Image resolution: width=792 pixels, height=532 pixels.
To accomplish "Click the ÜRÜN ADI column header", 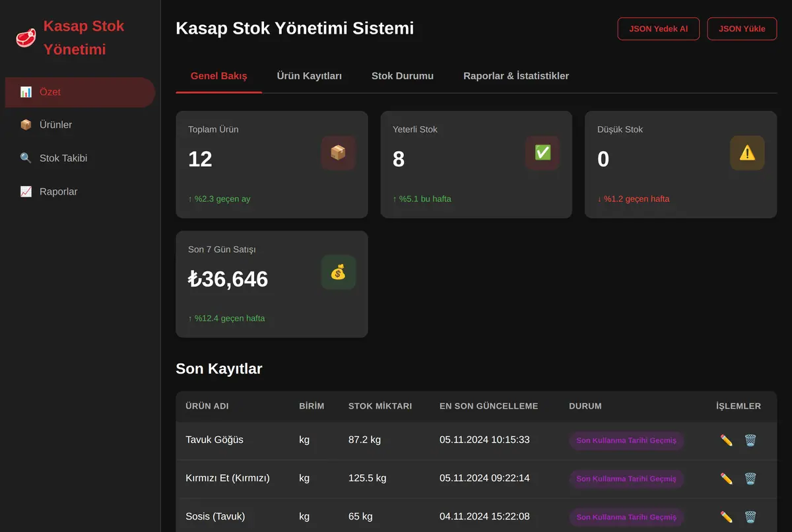I will tap(207, 407).
